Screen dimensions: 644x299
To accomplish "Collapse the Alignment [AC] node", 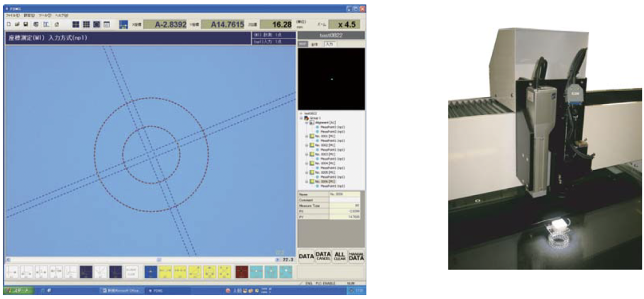I will coord(307,123).
